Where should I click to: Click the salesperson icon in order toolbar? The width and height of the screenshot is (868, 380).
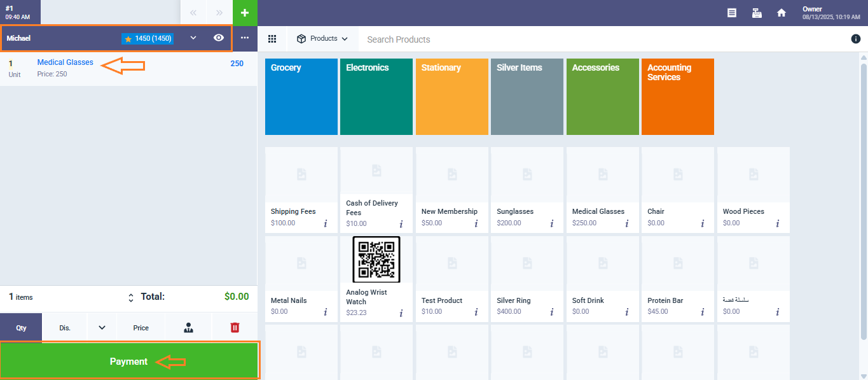[188, 328]
